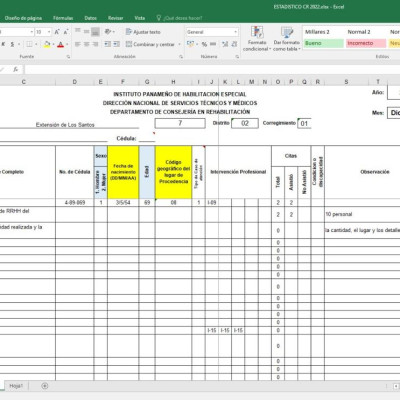
Task: Apply the Bueno cell style
Action: pos(323,43)
